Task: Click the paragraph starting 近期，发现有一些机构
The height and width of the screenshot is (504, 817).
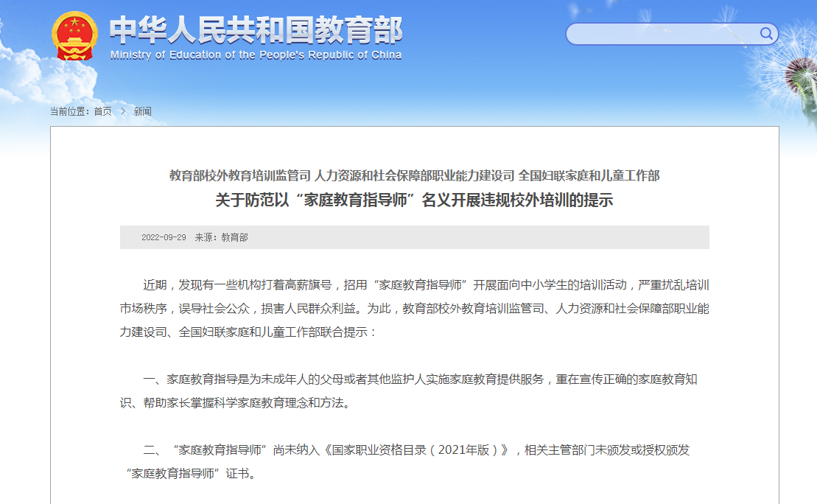Action: [x=427, y=285]
